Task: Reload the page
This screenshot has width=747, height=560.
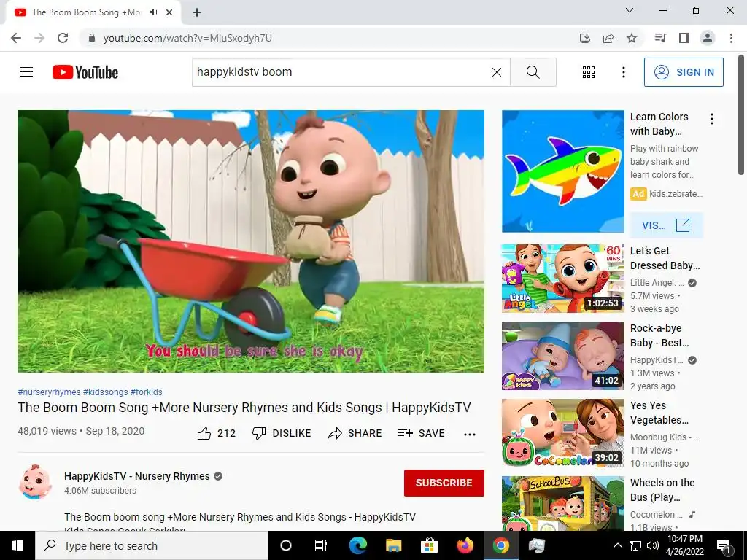Action: (x=63, y=38)
